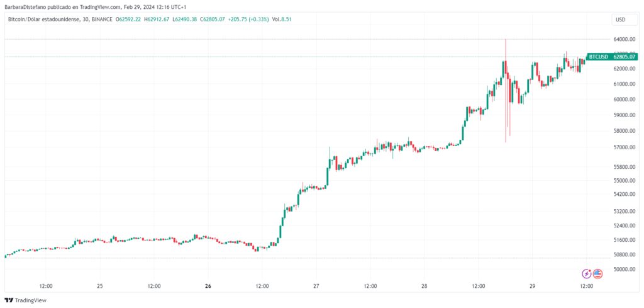Click the open price value O62592.22
This screenshot has width=644, height=308.
tap(129, 19)
